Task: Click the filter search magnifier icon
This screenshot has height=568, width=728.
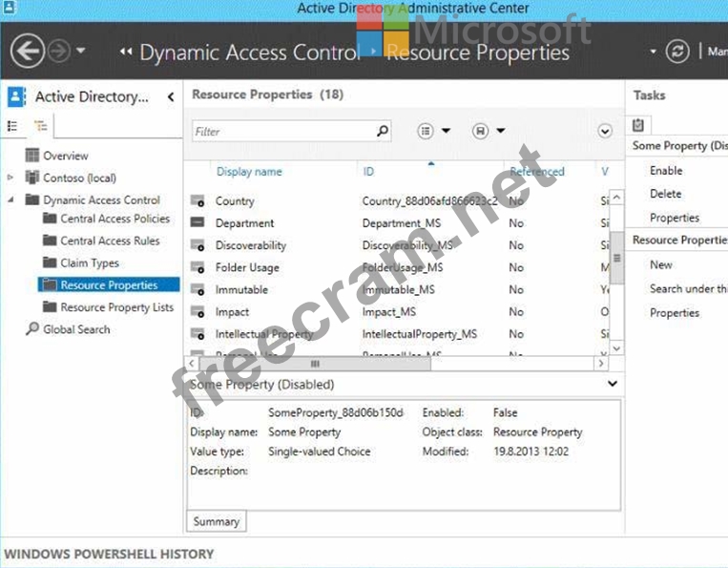Action: click(x=383, y=131)
